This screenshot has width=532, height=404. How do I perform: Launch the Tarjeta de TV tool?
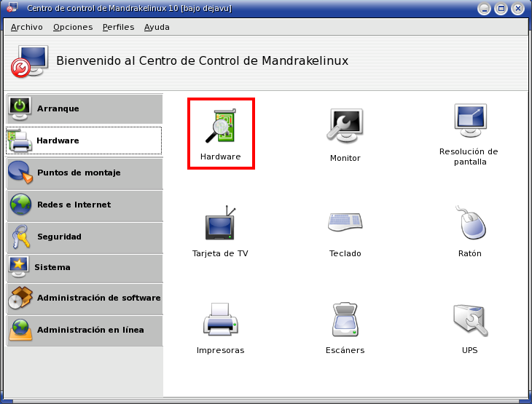(x=221, y=223)
